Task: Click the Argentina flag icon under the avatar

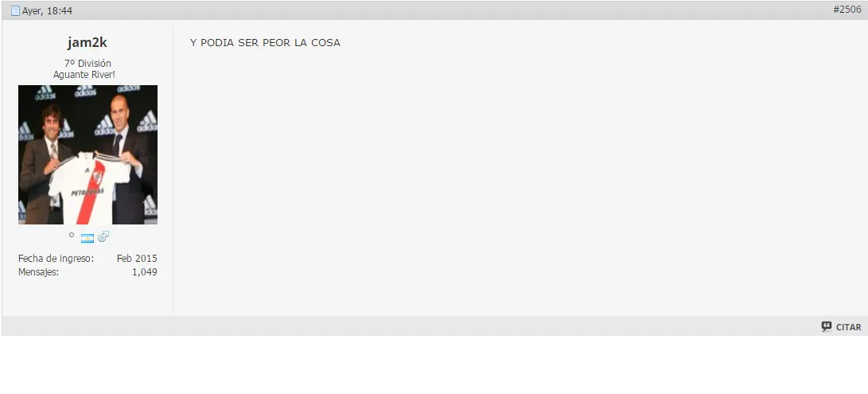Action: (x=88, y=238)
